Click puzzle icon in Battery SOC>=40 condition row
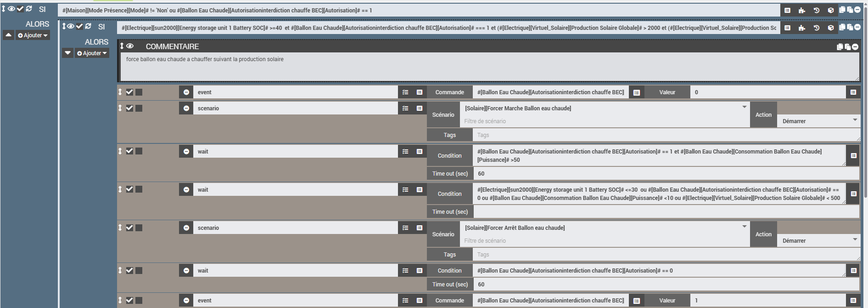The width and height of the screenshot is (868, 308). coord(802,28)
